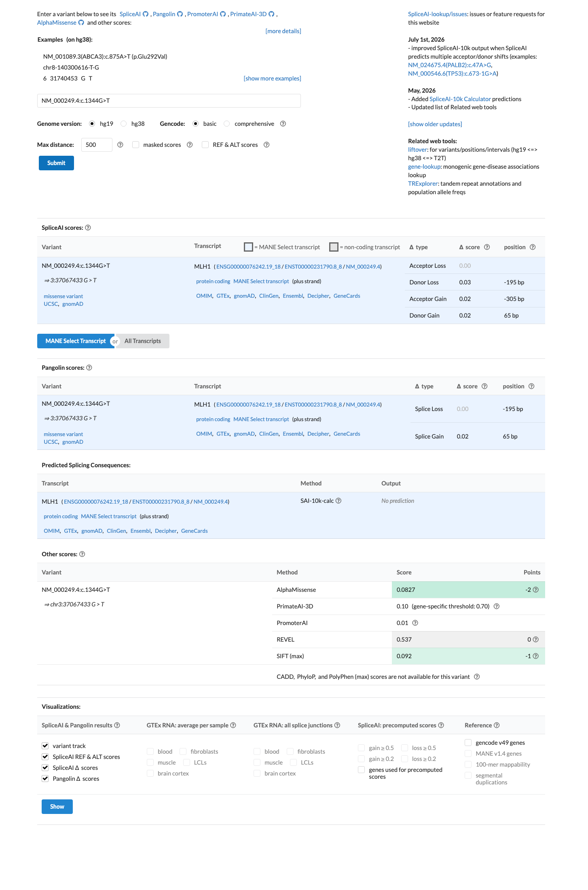
Task: Uncheck variant track visualization
Action: point(45,746)
